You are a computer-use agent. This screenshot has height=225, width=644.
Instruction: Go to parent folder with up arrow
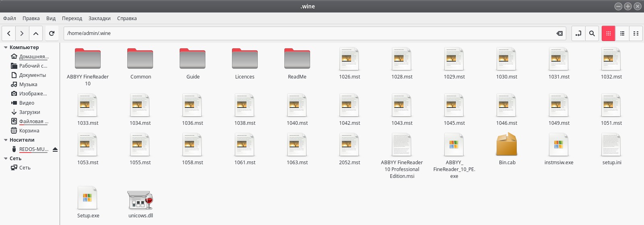point(36,33)
